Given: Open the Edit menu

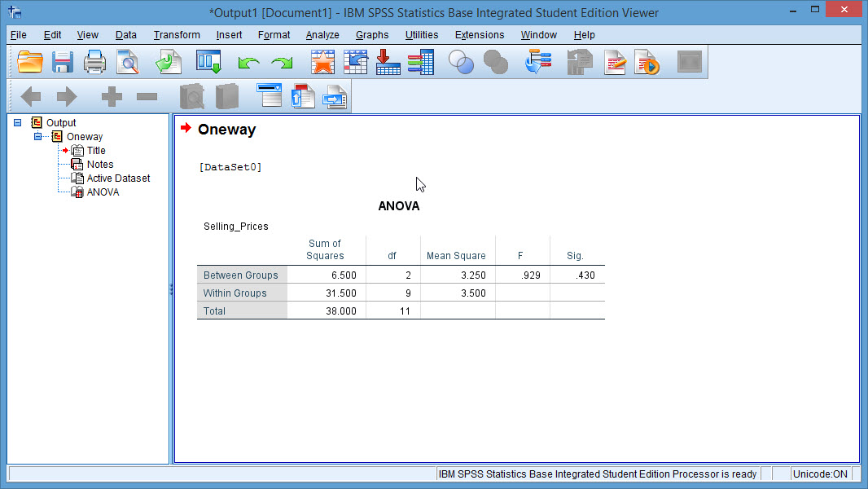Looking at the screenshot, I should pos(53,35).
